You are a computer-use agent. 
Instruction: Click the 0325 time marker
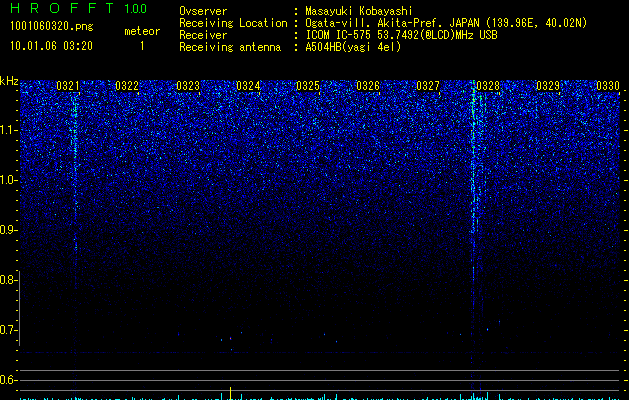[x=308, y=86]
